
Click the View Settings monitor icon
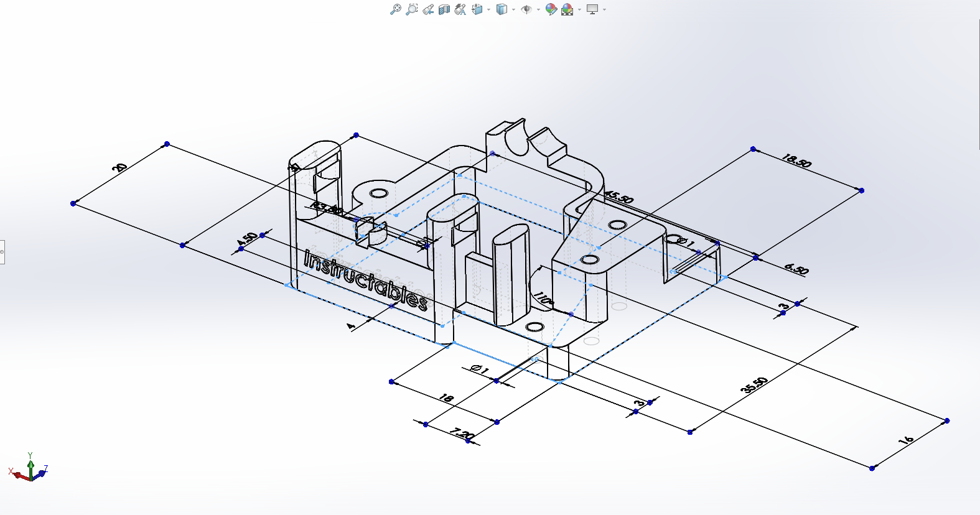click(x=592, y=9)
